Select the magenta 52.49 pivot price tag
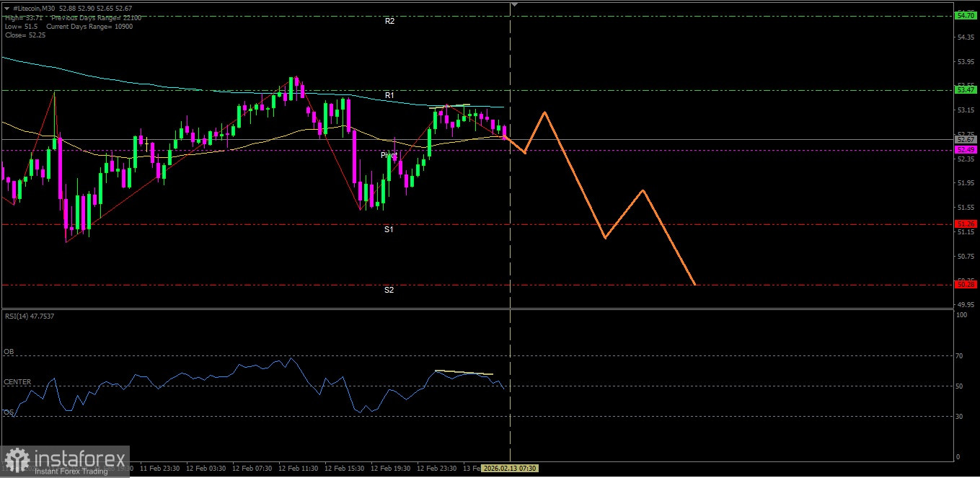Screen dimensions: 980x478 964,149
